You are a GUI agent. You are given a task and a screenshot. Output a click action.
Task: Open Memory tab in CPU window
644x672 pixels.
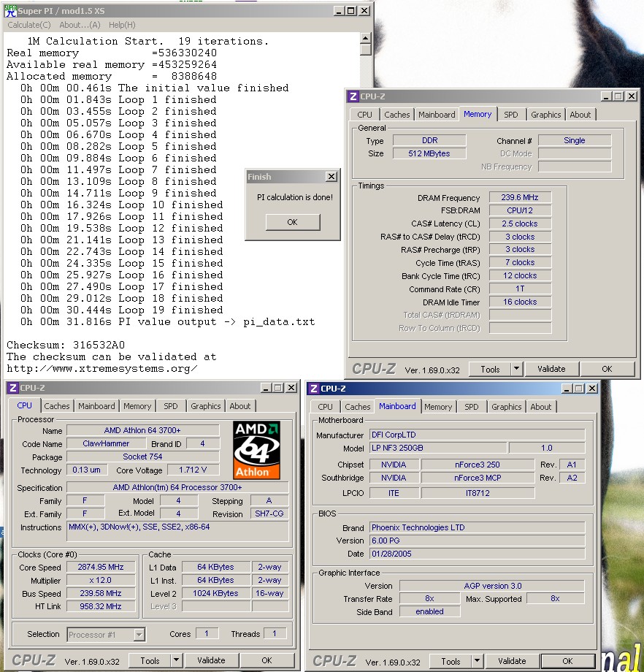[x=137, y=406]
